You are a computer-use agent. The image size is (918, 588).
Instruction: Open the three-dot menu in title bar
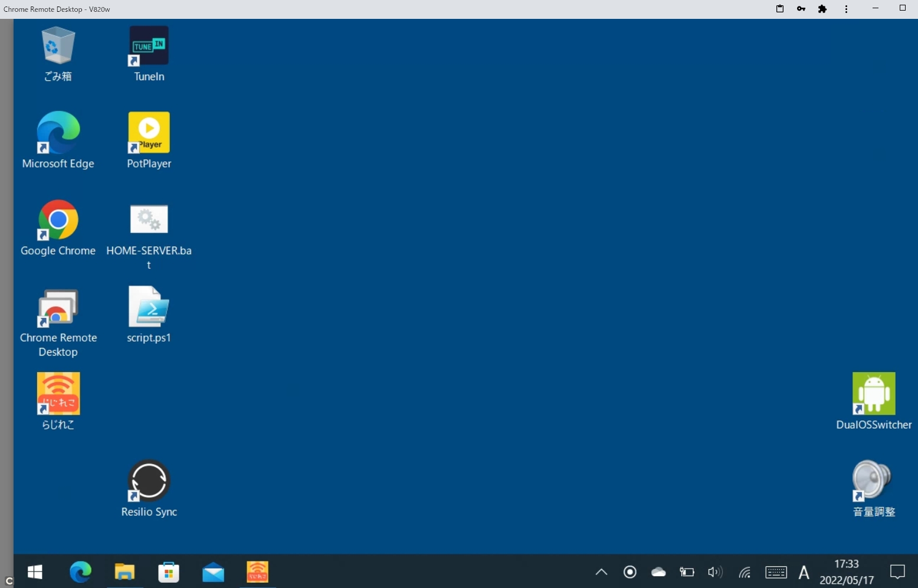pyautogui.click(x=846, y=9)
